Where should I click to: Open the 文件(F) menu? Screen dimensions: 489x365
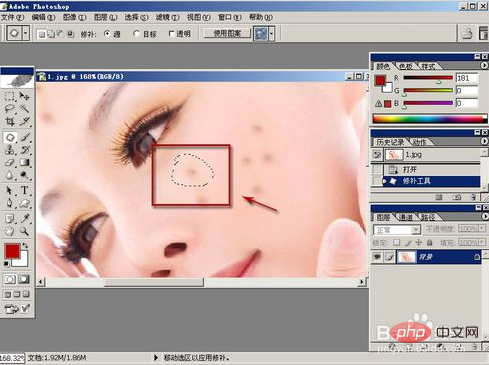pos(13,17)
